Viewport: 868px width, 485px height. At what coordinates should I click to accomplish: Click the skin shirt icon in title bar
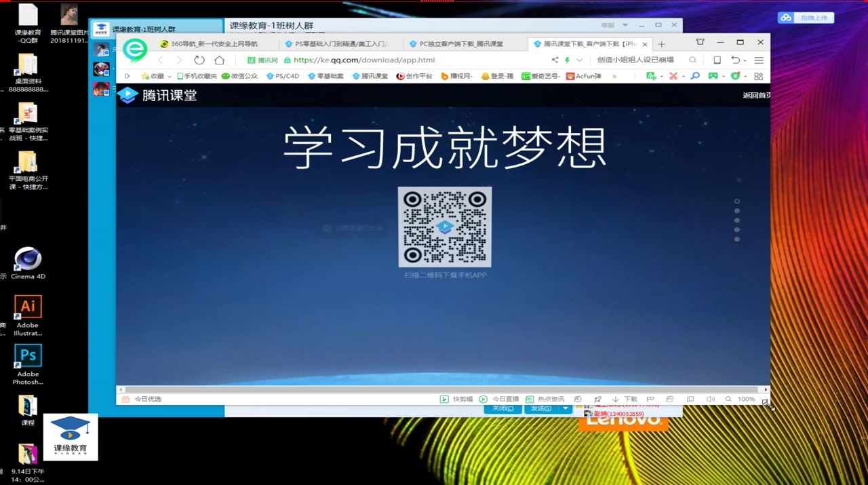click(x=701, y=42)
